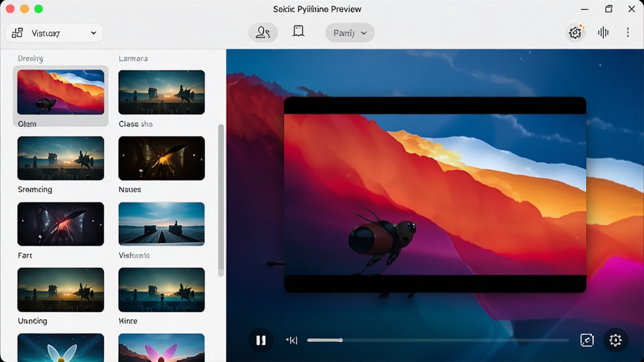Viewport: 644px width, 362px height.
Task: Open player settings gear in bottom right
Action: pos(615,340)
